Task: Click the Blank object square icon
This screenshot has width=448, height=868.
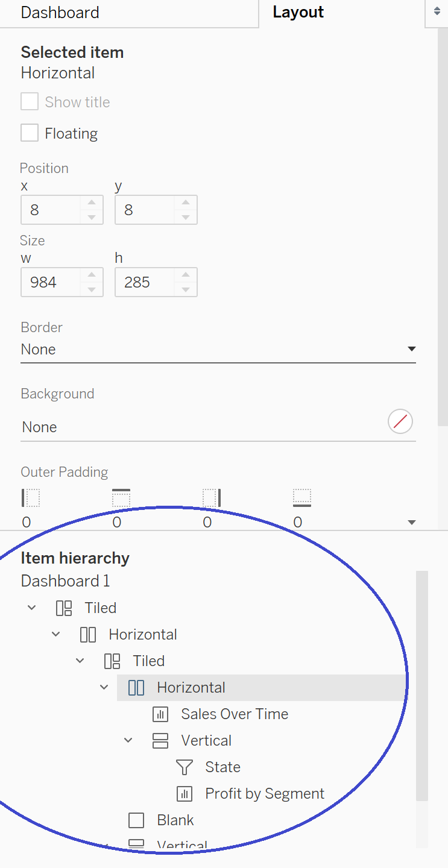Action: tap(136, 820)
